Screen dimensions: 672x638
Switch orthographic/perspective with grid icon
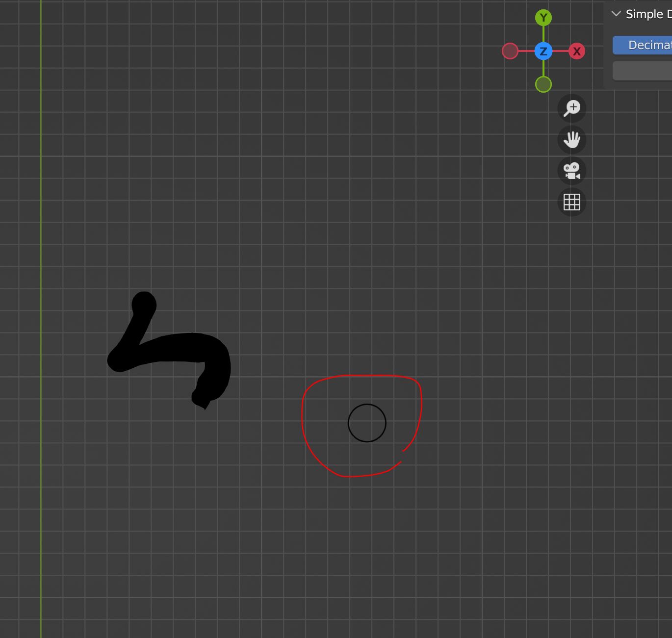pos(572,202)
